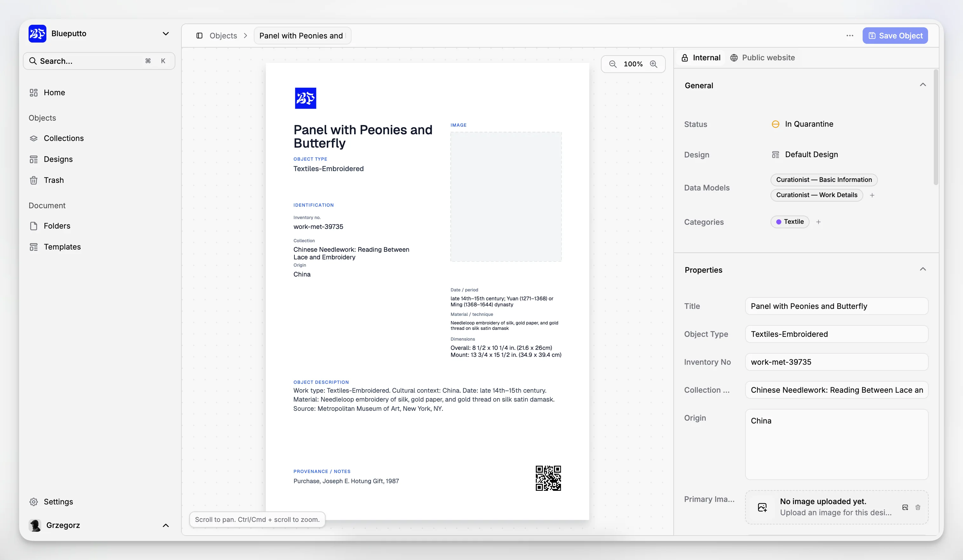The width and height of the screenshot is (963, 560).
Task: Open the three-dot more options menu
Action: [x=850, y=36]
